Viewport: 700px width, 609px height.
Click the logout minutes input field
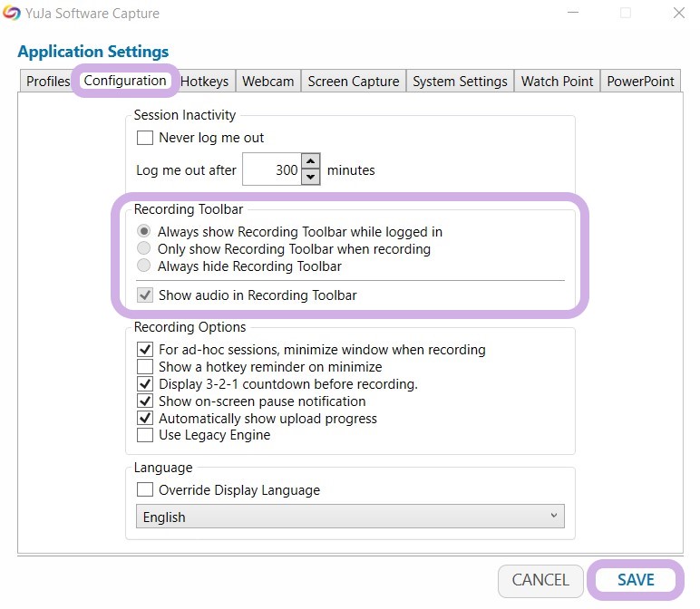click(x=271, y=169)
